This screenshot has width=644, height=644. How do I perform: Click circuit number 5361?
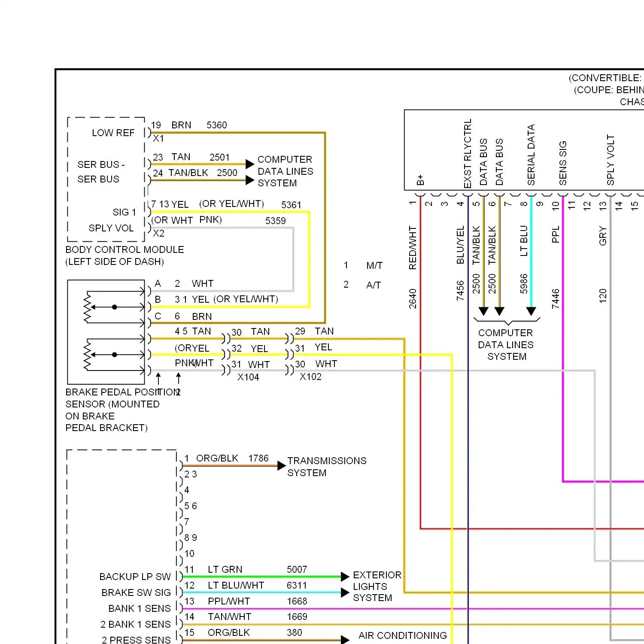[x=292, y=205]
